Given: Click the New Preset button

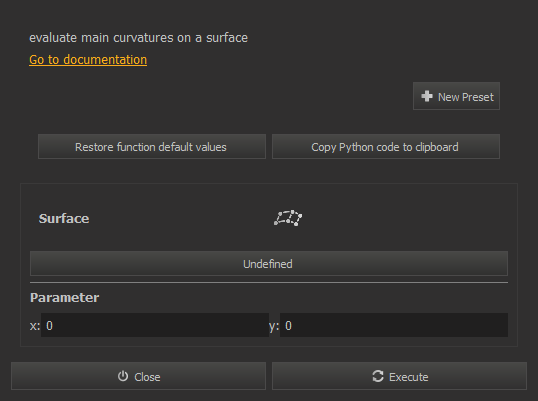Looking at the screenshot, I should coord(456,96).
